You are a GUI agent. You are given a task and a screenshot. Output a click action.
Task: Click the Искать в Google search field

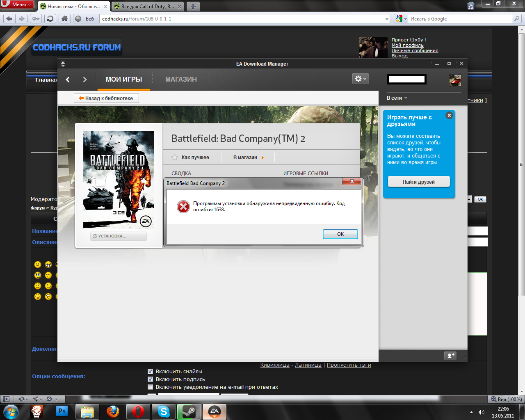tap(460, 19)
